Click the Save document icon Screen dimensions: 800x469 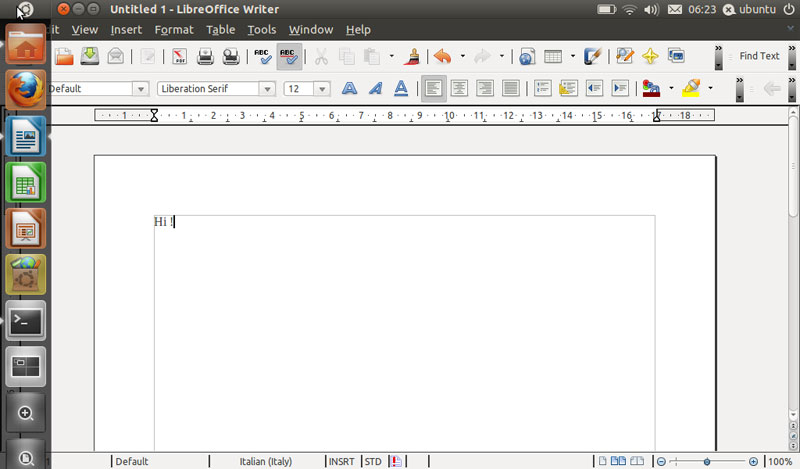(90, 57)
